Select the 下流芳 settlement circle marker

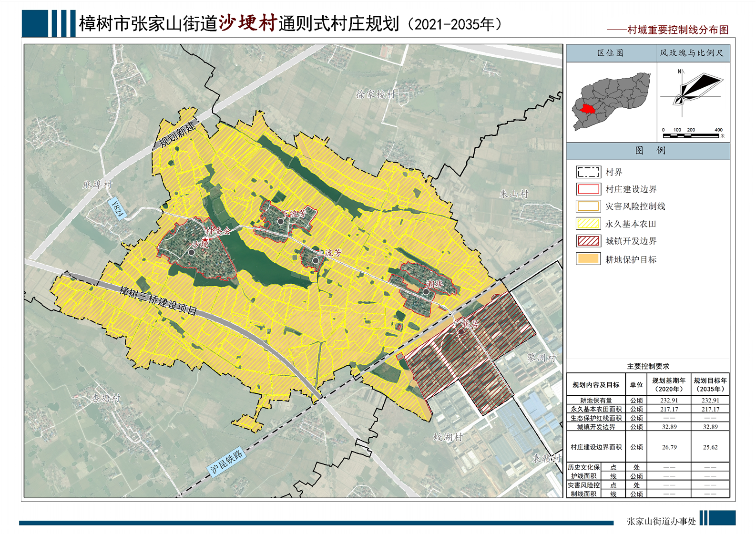pos(281,222)
